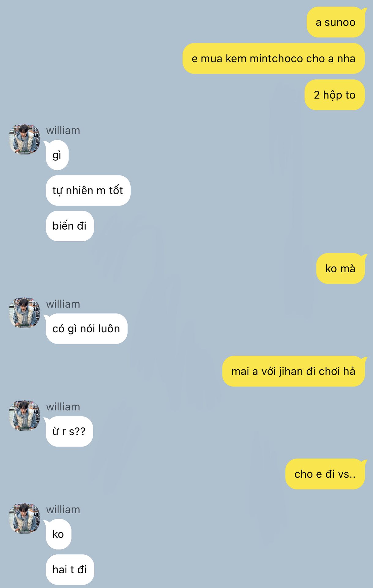
Task: Tap the 'biến đi' message bubble
Action: coord(70,226)
